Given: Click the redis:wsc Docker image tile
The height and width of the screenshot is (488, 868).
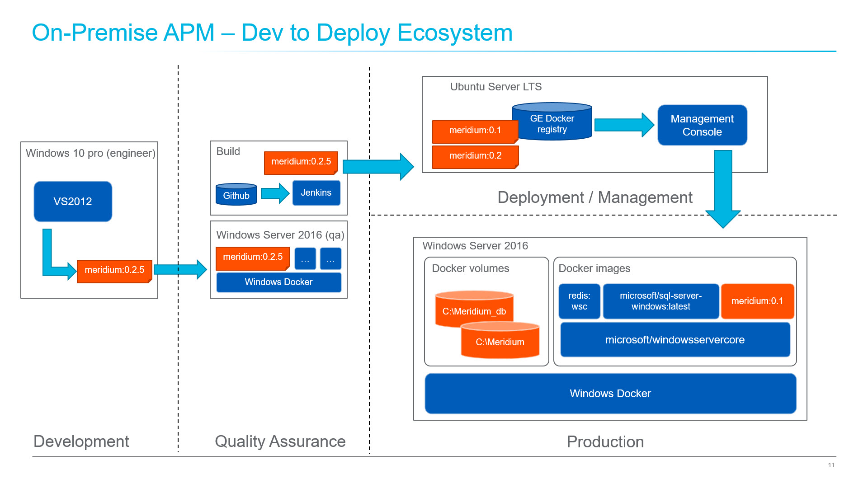Looking at the screenshot, I should click(x=579, y=301).
